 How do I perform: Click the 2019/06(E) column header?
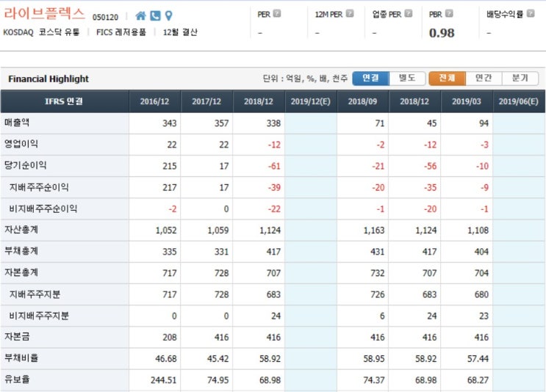[x=519, y=101]
